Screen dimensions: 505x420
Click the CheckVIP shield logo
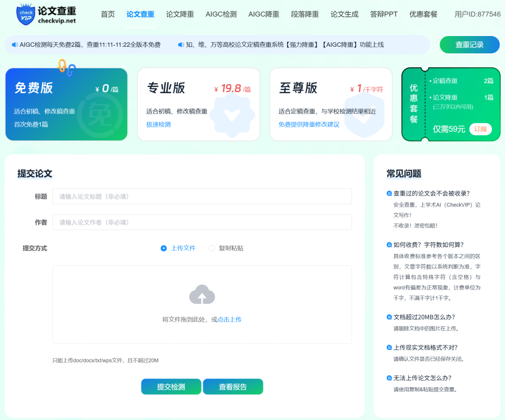click(x=26, y=14)
